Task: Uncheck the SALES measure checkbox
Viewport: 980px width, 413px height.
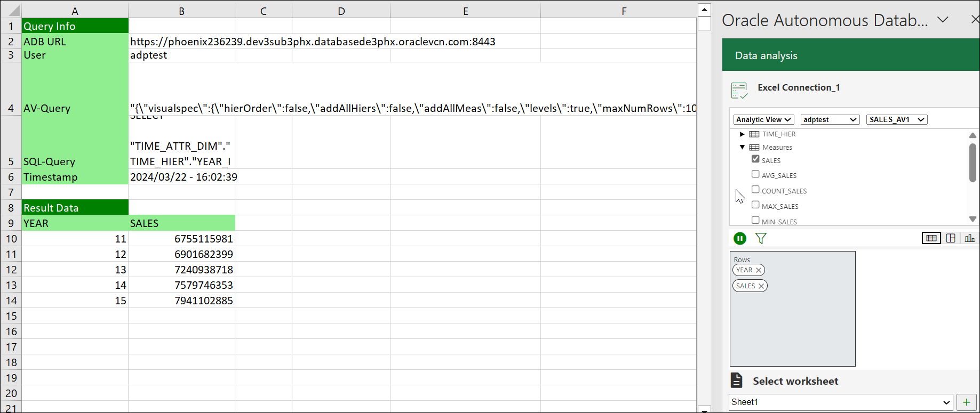Action: point(755,159)
